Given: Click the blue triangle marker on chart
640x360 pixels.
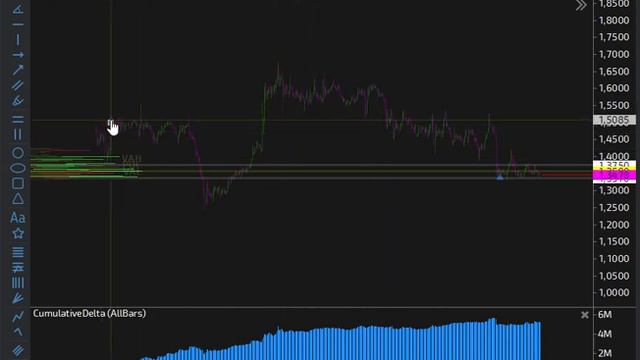Looking at the screenshot, I should 500,177.
